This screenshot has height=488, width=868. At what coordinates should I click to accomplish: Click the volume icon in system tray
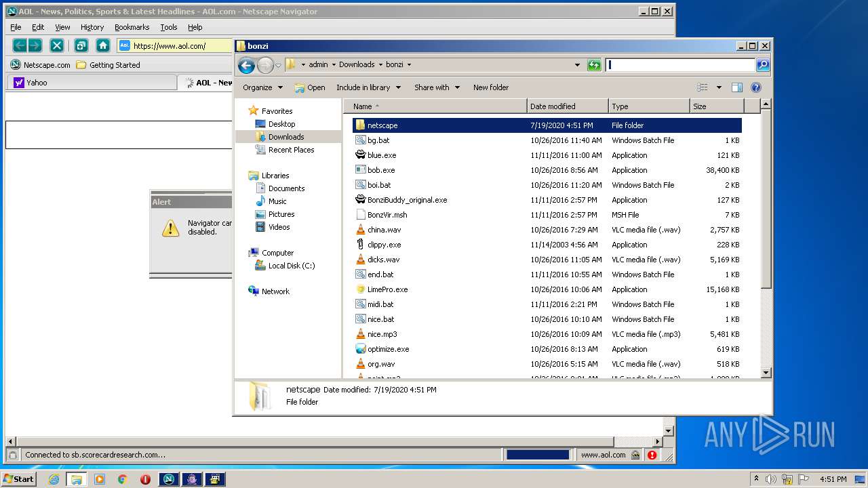tap(771, 479)
